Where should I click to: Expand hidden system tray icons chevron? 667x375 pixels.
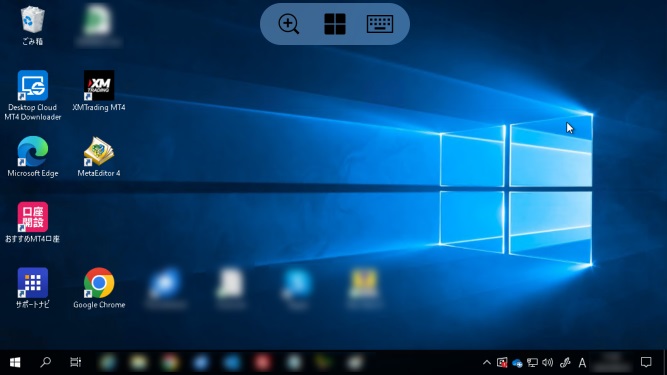[x=487, y=363]
